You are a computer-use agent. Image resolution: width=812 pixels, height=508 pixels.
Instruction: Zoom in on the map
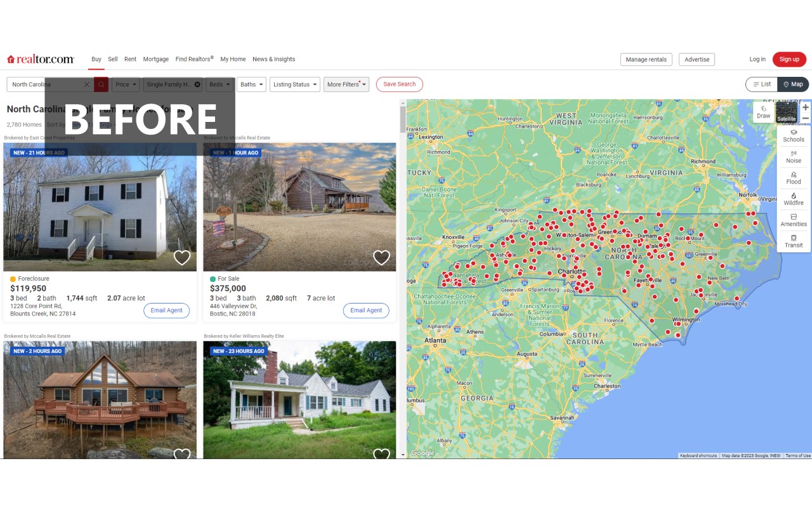pos(806,107)
